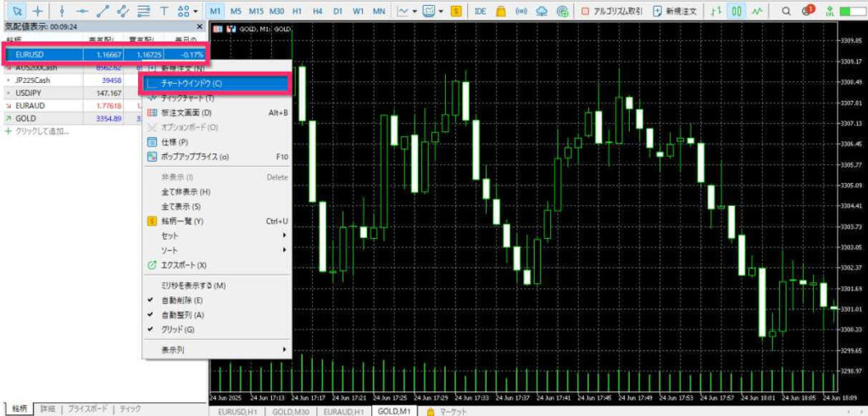The image size is (868, 416).
Task: Open the VPS cloud hosting icon
Action: coord(542,10)
